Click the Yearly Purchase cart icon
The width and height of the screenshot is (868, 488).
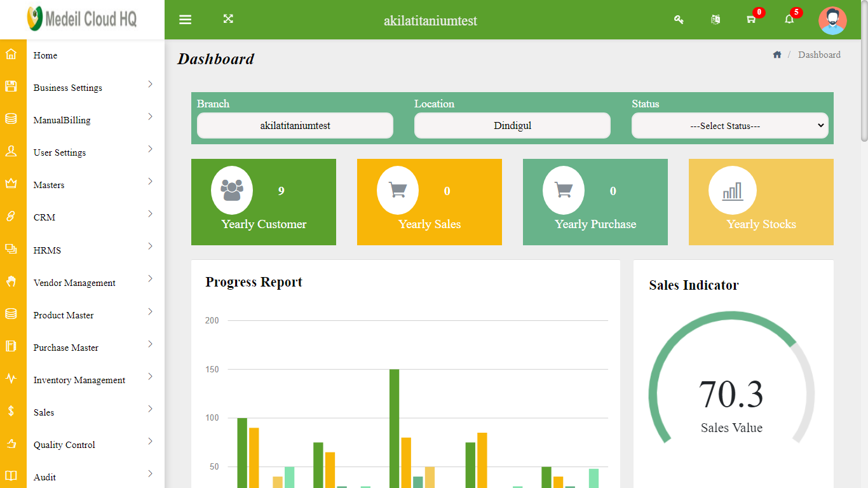pos(564,190)
